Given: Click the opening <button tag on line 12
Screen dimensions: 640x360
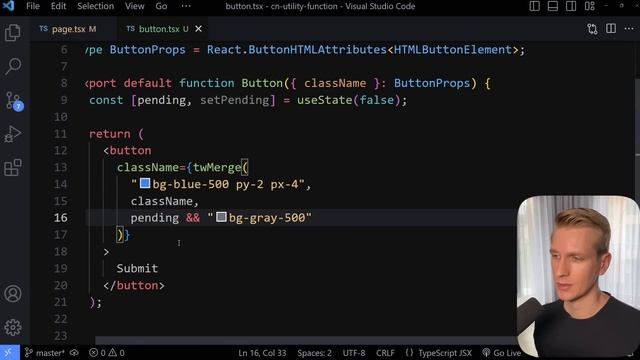Looking at the screenshot, I should 127,151.
